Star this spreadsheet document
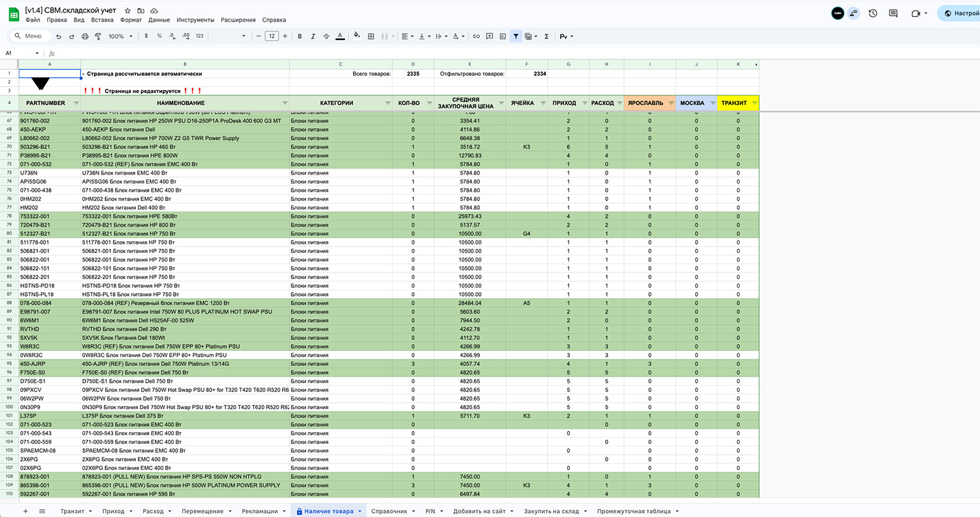The width and height of the screenshot is (980, 517). click(128, 11)
